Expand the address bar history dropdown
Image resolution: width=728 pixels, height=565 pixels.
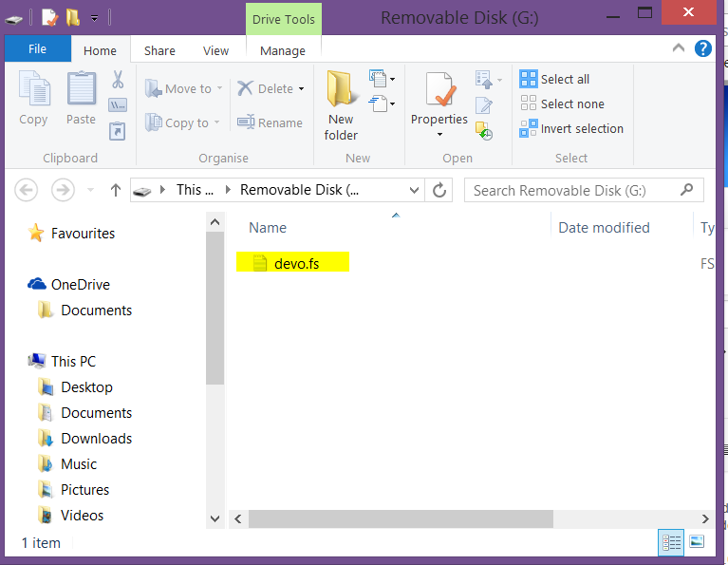click(x=414, y=190)
